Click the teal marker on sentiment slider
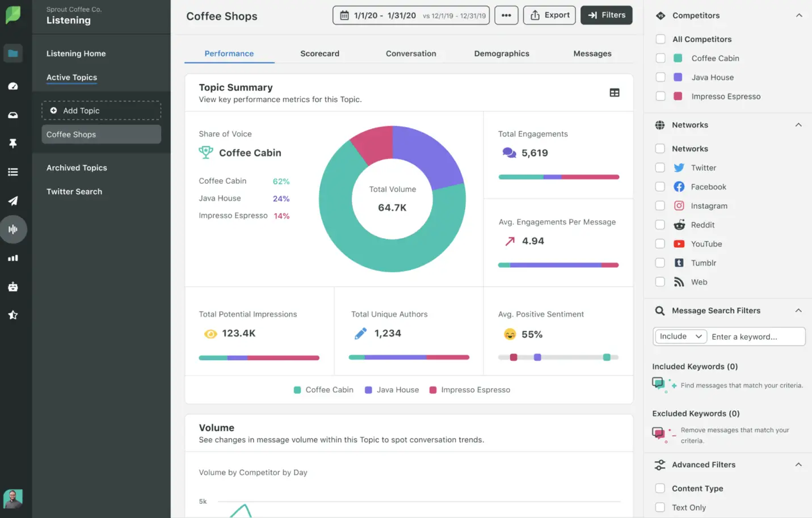Image resolution: width=812 pixels, height=518 pixels. tap(607, 357)
